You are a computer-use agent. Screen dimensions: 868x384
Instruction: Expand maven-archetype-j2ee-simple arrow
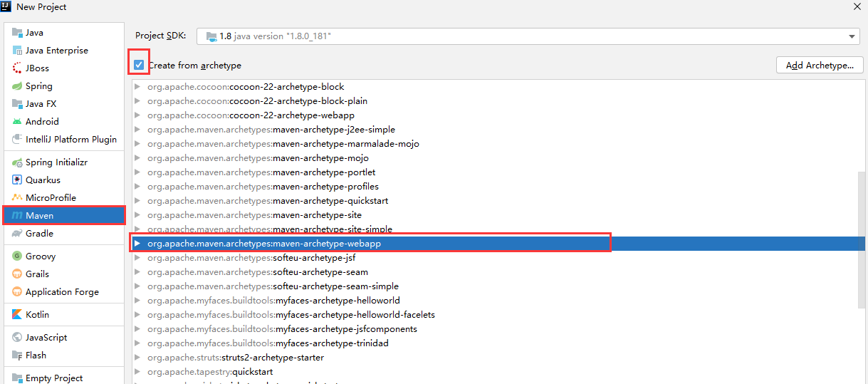pos(137,130)
